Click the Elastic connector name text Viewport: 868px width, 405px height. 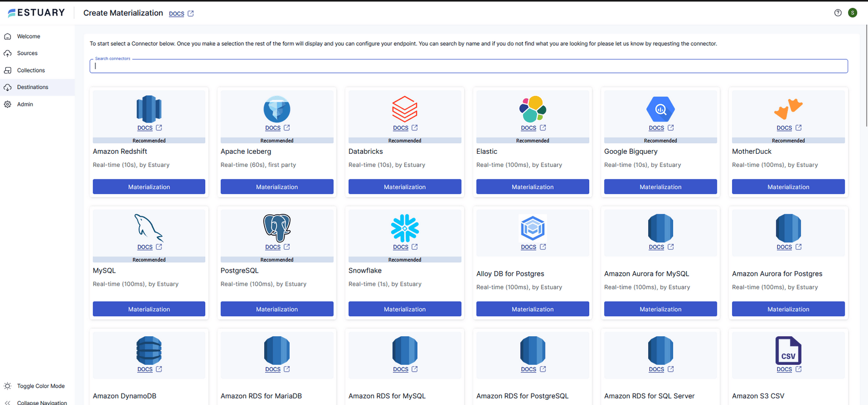(487, 151)
